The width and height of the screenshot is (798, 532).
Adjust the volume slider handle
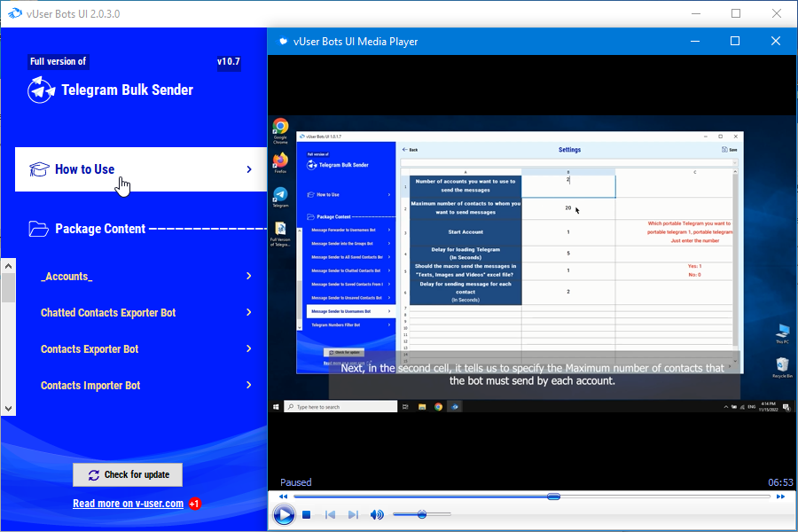(x=422, y=514)
